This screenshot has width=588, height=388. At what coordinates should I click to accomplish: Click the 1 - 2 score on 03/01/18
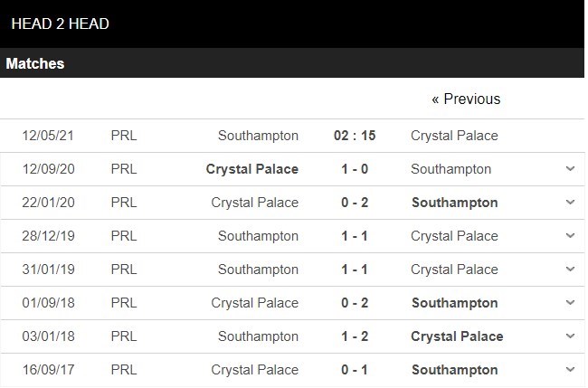(x=355, y=336)
